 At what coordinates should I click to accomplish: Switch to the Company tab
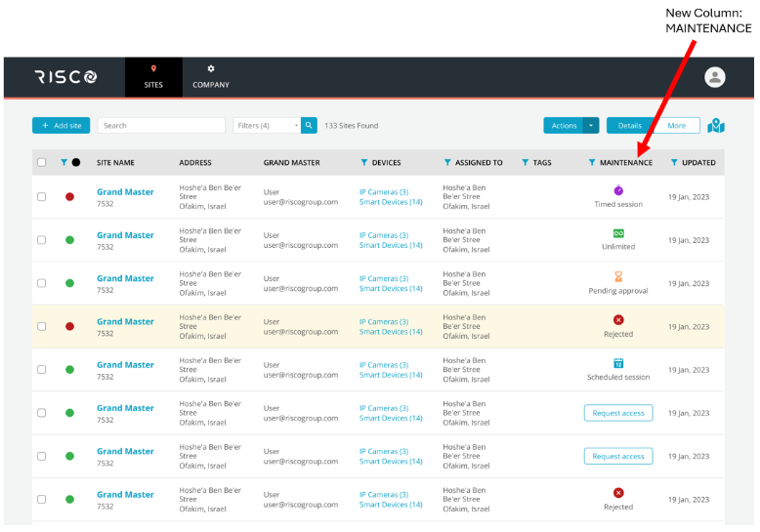coord(211,77)
